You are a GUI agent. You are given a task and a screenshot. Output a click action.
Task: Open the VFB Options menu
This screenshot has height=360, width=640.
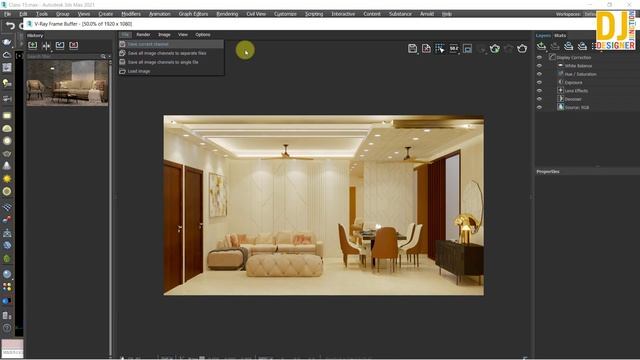pyautogui.click(x=202, y=35)
